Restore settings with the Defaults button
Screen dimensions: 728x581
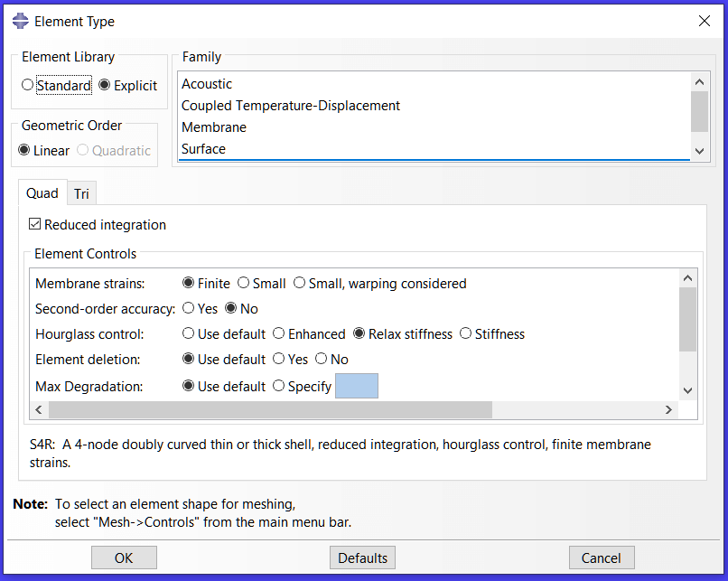coord(361,558)
